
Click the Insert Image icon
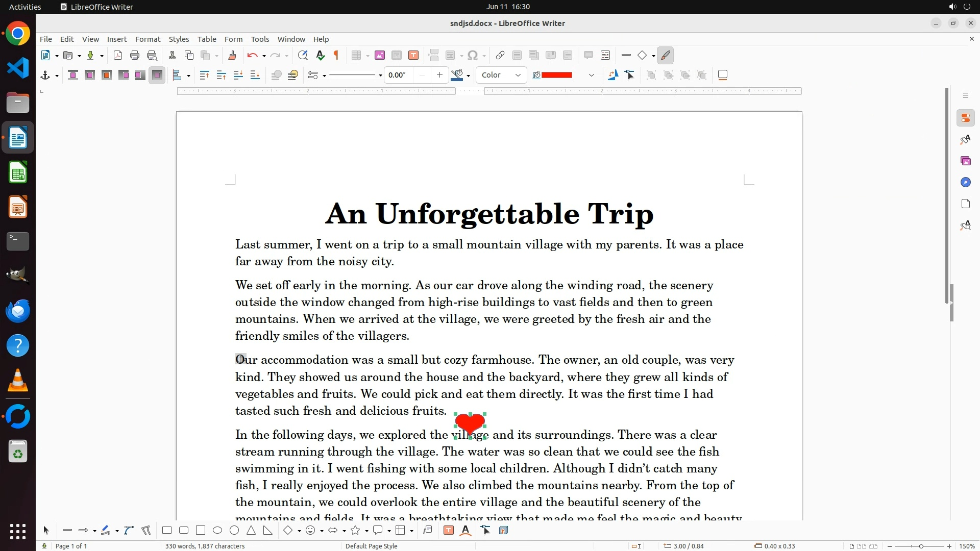[x=379, y=56]
